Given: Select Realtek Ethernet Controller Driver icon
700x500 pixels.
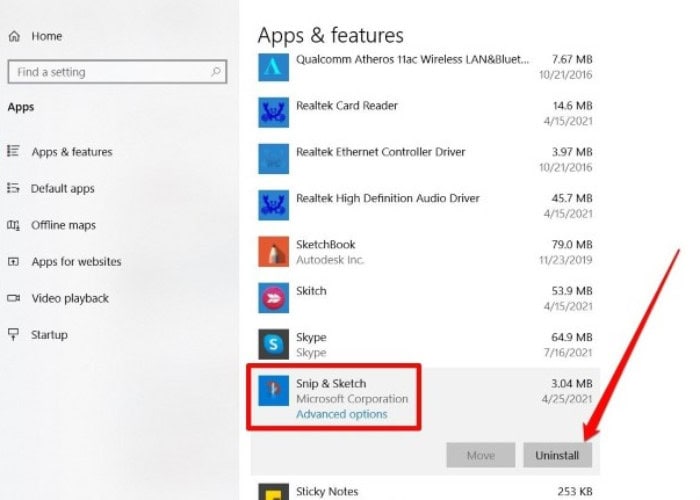Looking at the screenshot, I should 273,159.
